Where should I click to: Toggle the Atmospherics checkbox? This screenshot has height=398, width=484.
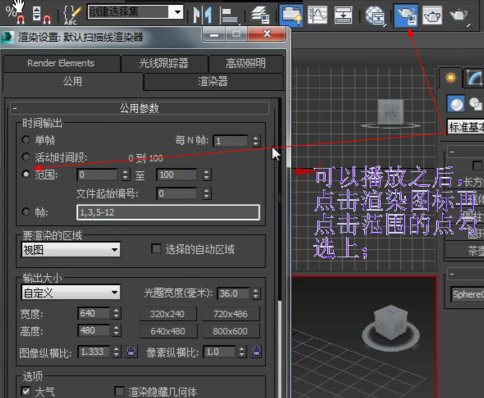(x=26, y=391)
